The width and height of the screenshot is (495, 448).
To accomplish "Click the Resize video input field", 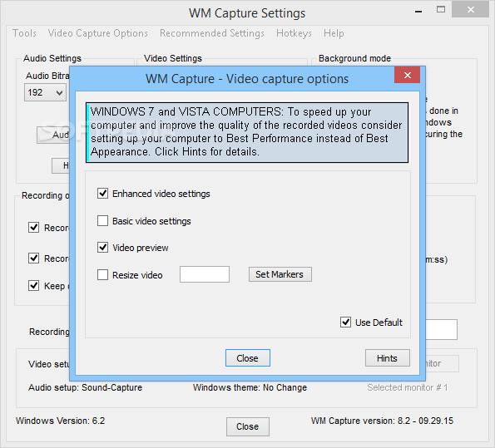I will tap(205, 274).
